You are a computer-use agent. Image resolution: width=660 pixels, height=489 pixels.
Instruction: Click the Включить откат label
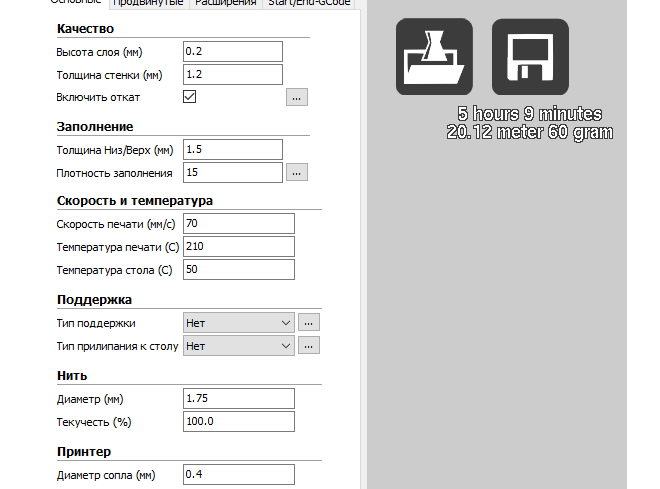pyautogui.click(x=98, y=97)
